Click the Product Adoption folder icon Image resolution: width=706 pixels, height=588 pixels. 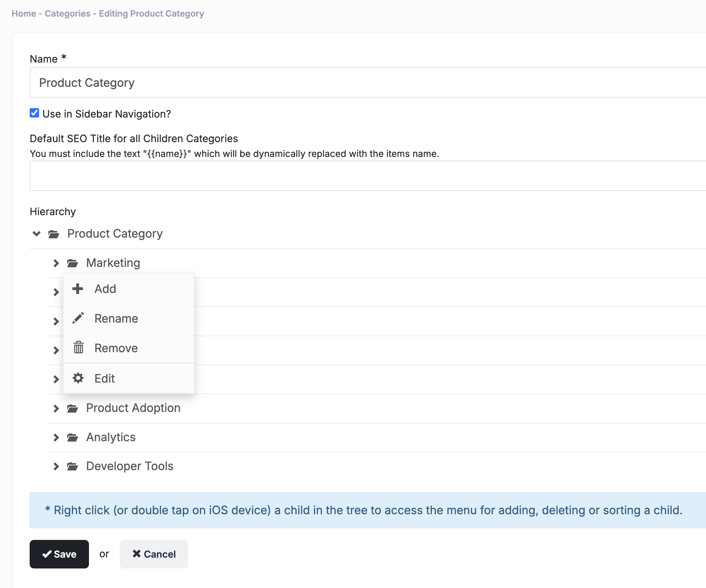(x=73, y=408)
